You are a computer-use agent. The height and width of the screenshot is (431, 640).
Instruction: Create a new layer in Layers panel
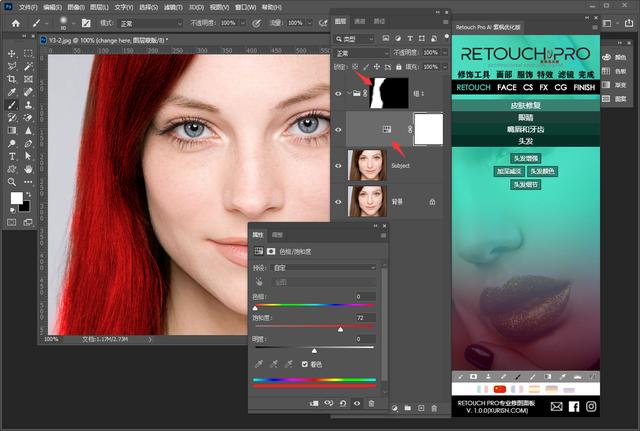[x=421, y=408]
